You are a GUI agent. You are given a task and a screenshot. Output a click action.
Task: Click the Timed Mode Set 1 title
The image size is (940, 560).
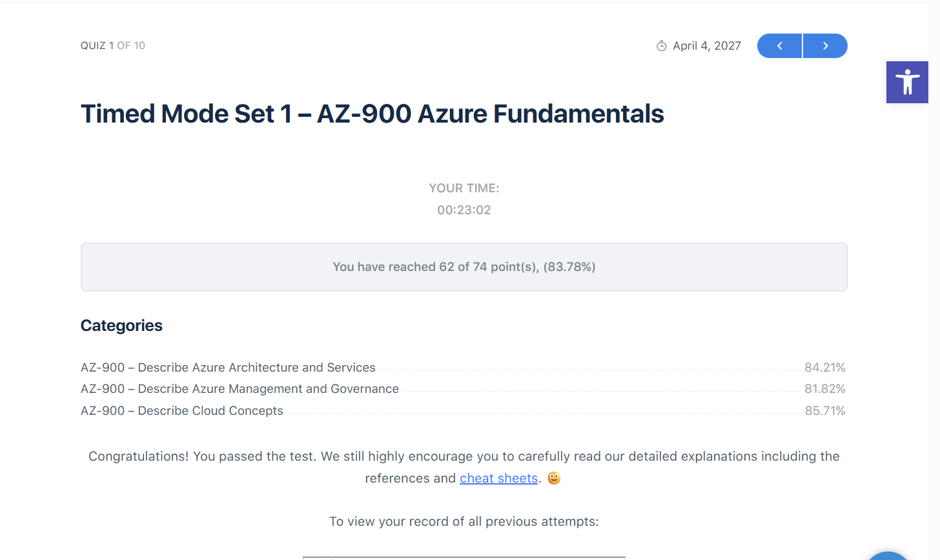[372, 114]
